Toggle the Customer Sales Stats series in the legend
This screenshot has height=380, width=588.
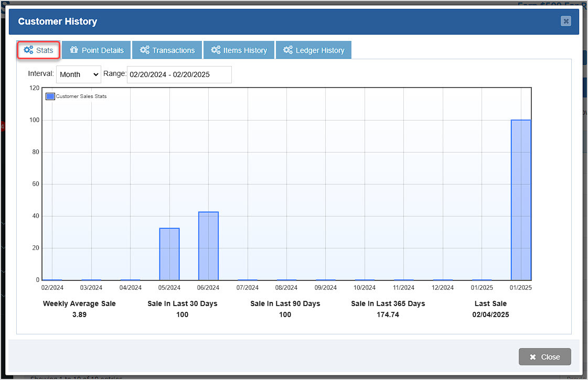click(x=78, y=96)
